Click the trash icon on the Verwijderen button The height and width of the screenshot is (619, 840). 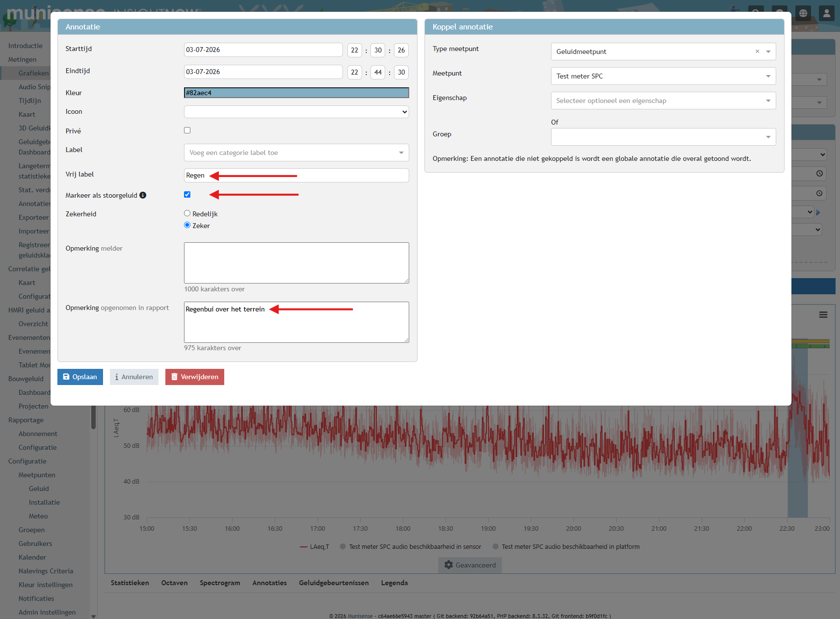pyautogui.click(x=174, y=377)
